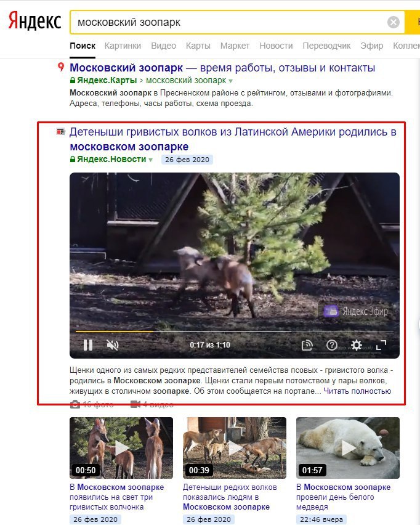
Task: Click the Яндекс Эфир watermark logo
Action: pos(355,311)
